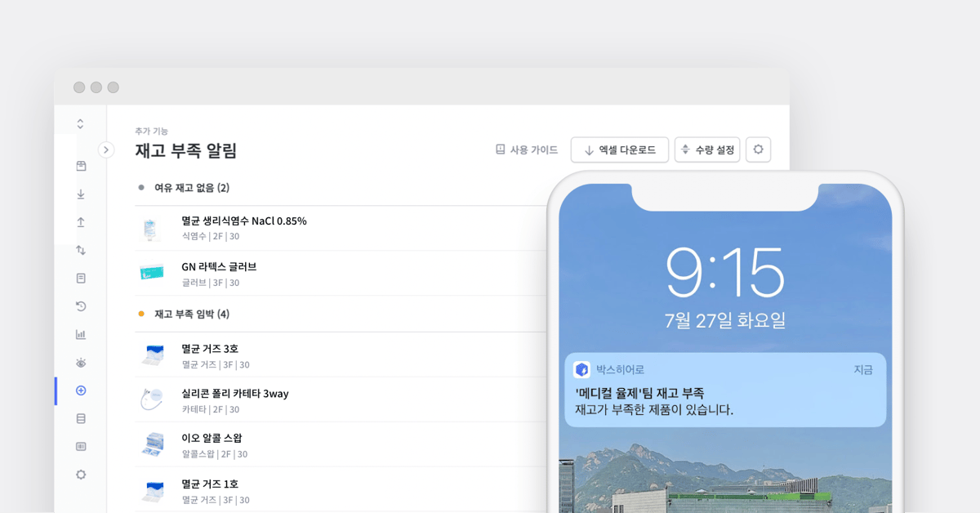
Task: Click the GN 라텍스 글러브 product thumbnail
Action: (151, 274)
